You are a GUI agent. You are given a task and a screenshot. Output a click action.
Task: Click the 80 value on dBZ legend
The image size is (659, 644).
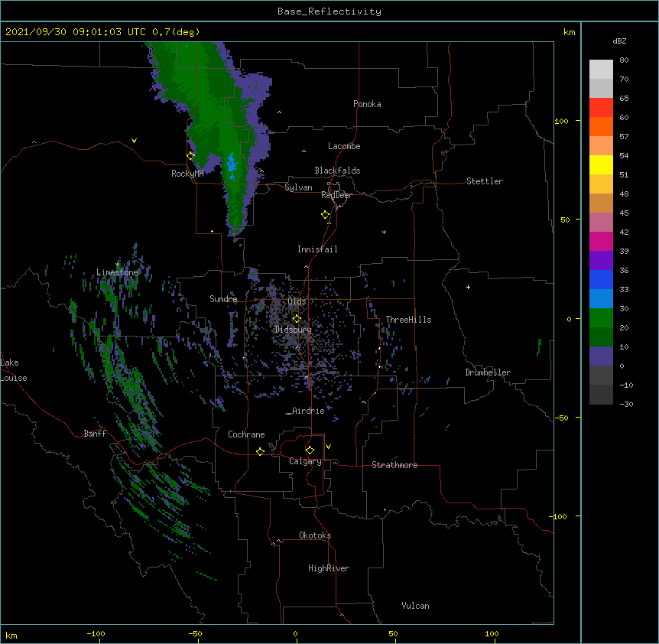pos(624,60)
